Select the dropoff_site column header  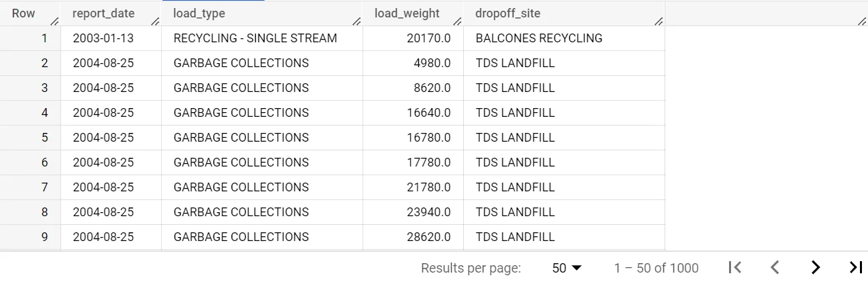click(x=508, y=13)
